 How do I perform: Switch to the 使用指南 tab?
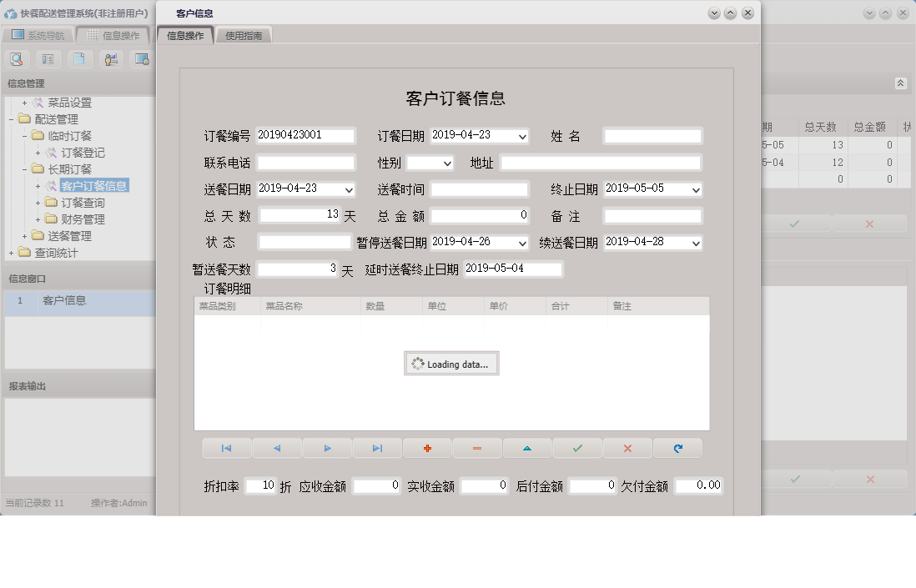pyautogui.click(x=244, y=35)
